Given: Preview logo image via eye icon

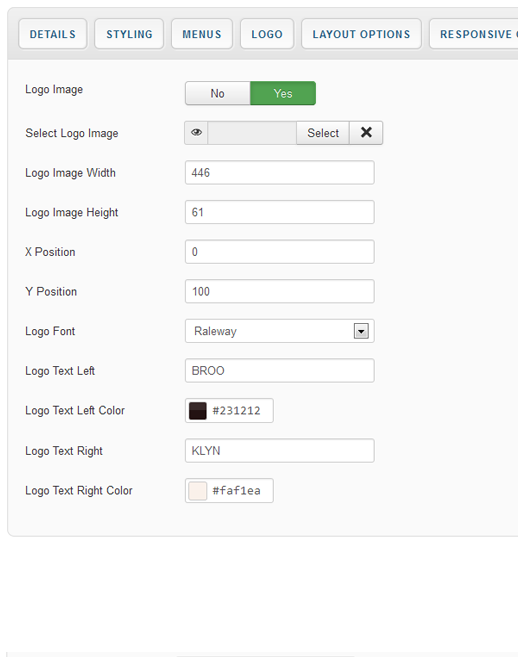Looking at the screenshot, I should [x=196, y=133].
